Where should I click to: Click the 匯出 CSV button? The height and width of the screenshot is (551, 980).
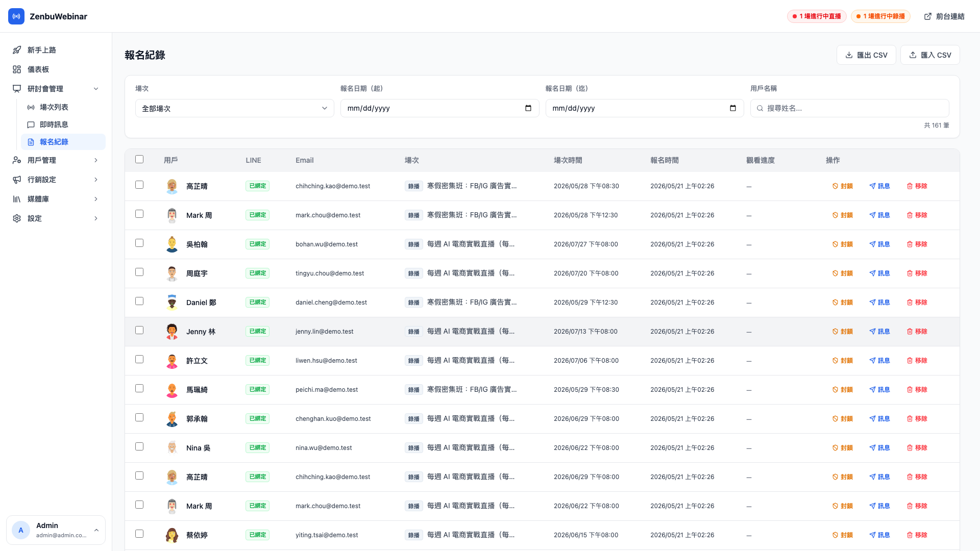(866, 55)
